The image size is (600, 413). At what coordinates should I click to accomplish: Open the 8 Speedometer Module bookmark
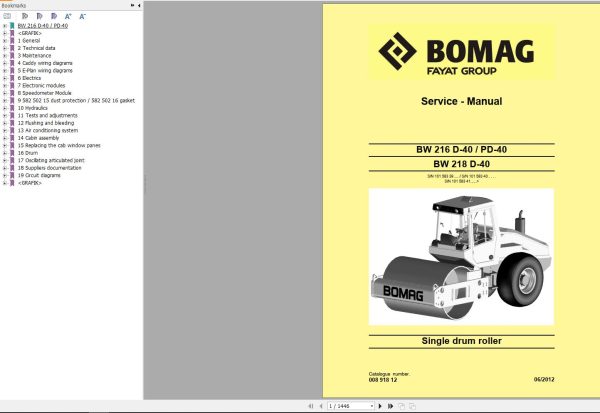point(44,93)
